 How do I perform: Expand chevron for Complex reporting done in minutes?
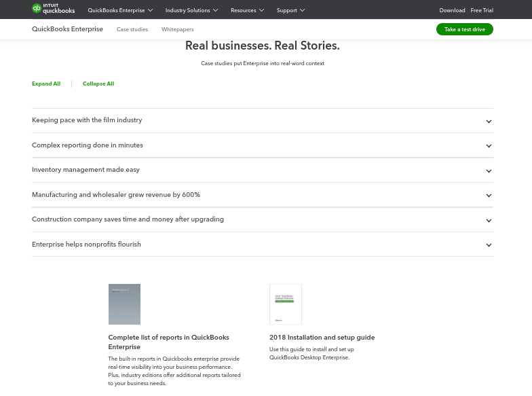pos(489,146)
